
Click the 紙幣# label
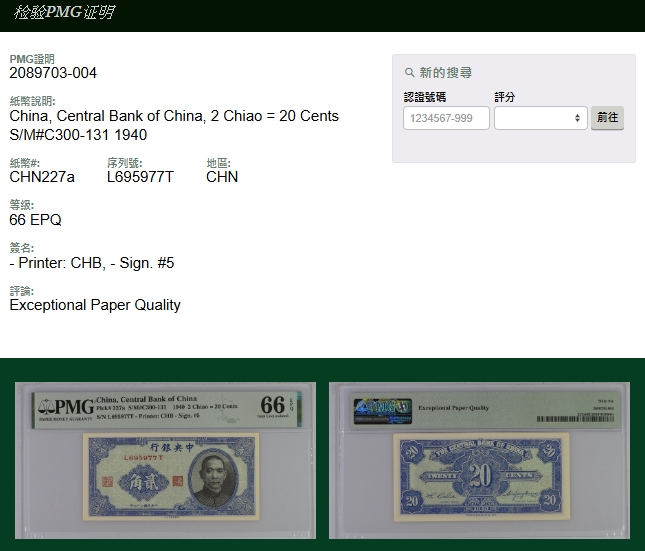coord(24,163)
